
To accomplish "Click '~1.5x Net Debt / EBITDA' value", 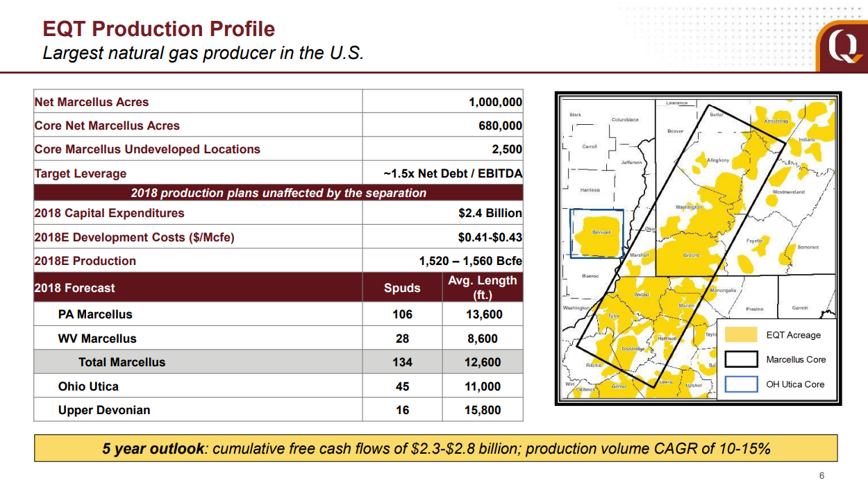I will pyautogui.click(x=453, y=173).
